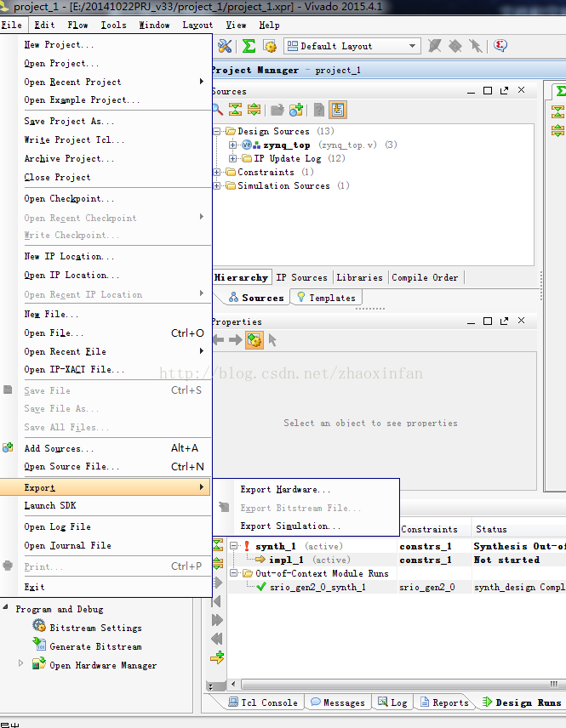566x728 pixels.
Task: Click the gear-on-document toolbar icon
Action: (270, 46)
